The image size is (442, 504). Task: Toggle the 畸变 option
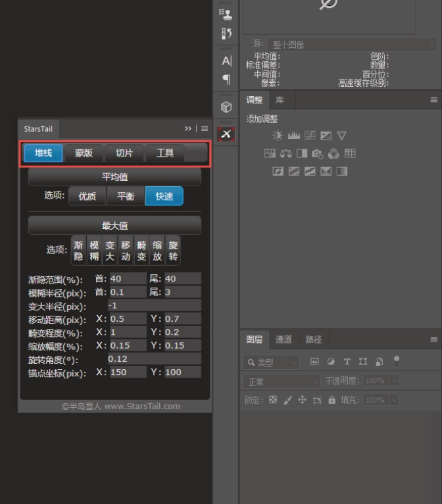(141, 251)
